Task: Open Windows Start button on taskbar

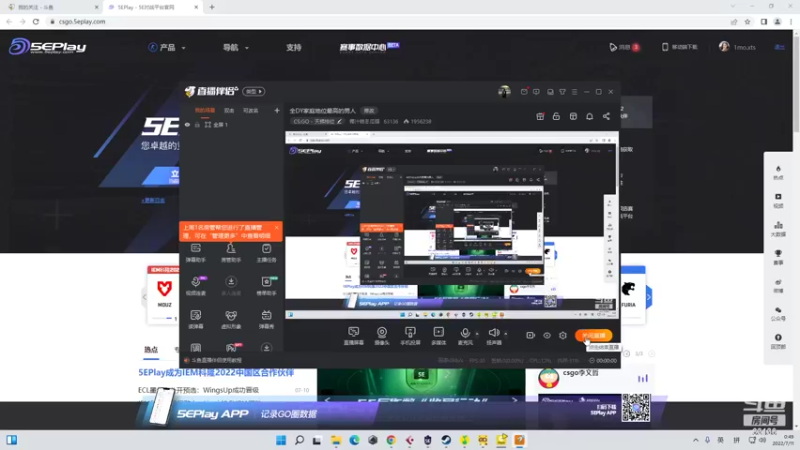Action: [281, 440]
